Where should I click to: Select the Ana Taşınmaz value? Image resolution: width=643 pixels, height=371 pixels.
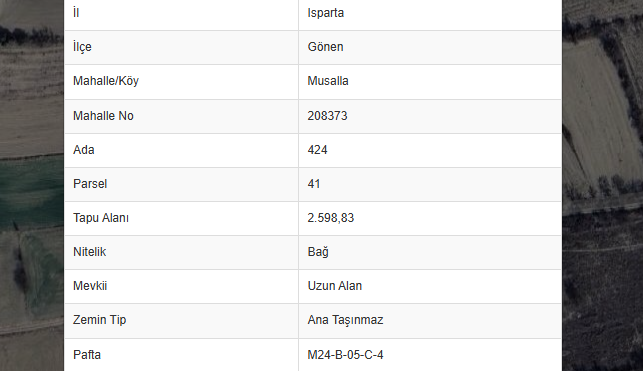(345, 320)
